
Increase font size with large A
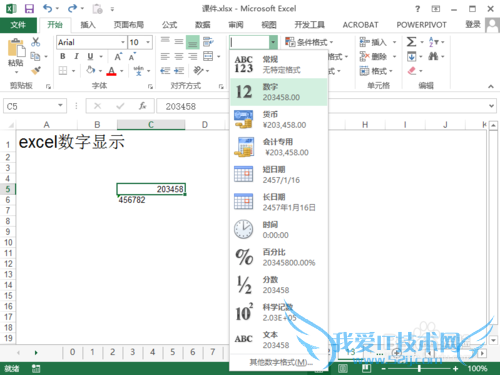coord(118,57)
